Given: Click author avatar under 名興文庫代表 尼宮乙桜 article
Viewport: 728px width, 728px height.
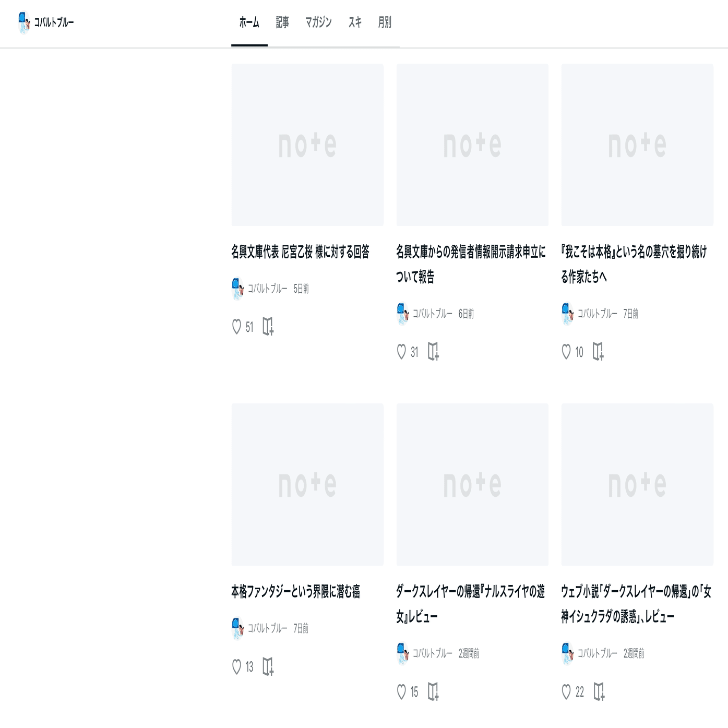Looking at the screenshot, I should click(237, 289).
